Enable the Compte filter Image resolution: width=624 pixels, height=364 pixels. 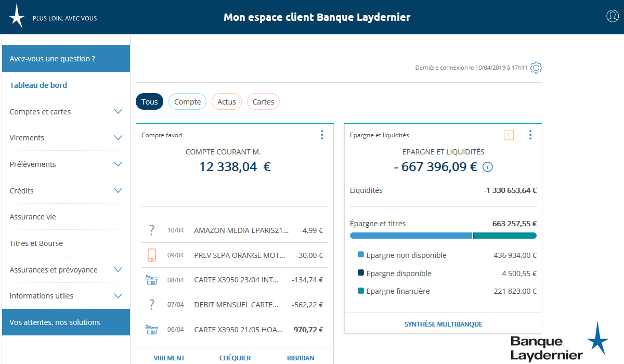pos(187,101)
